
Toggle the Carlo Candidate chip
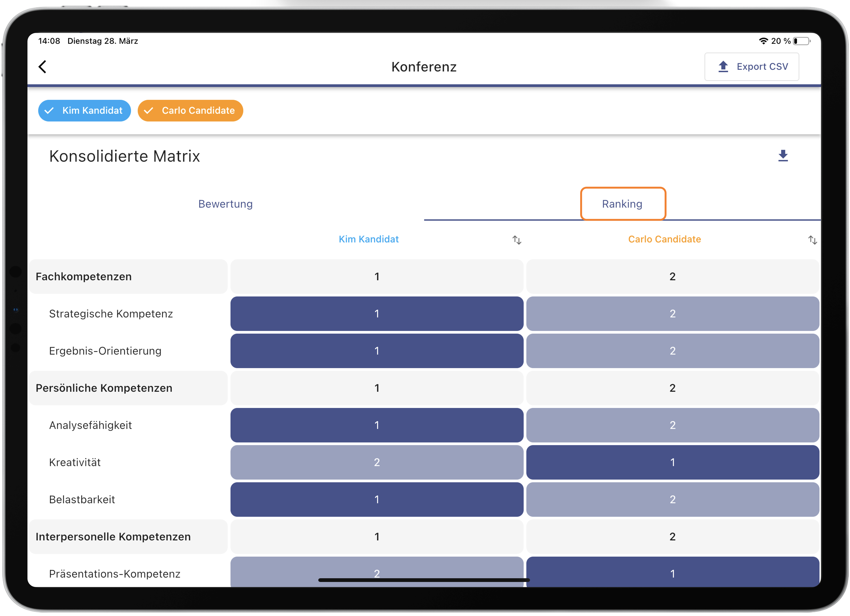190,111
